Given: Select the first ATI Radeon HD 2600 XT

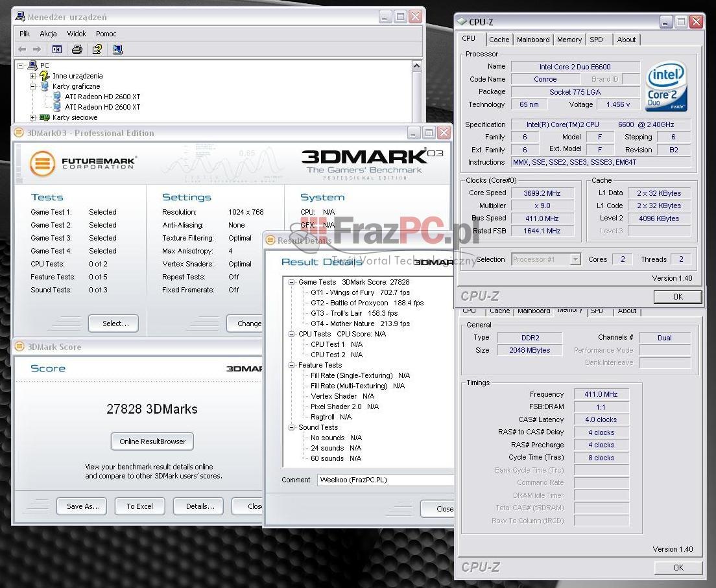Looking at the screenshot, I should (x=102, y=97).
